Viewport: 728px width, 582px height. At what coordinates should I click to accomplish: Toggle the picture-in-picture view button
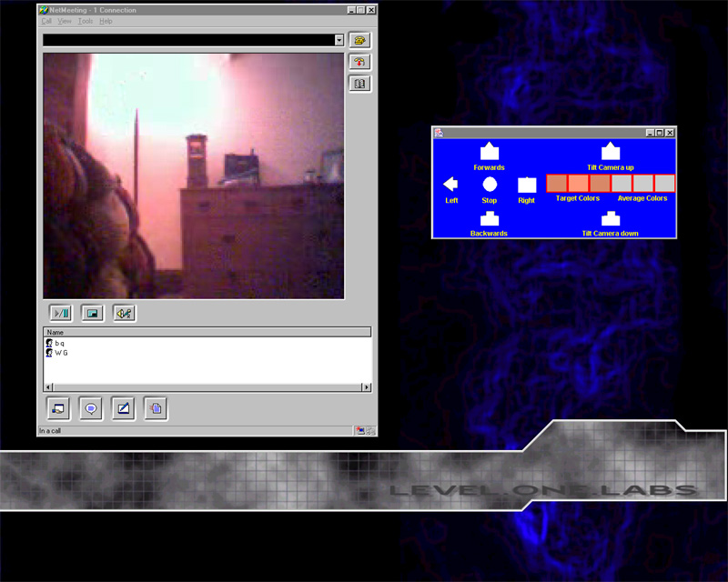point(92,313)
